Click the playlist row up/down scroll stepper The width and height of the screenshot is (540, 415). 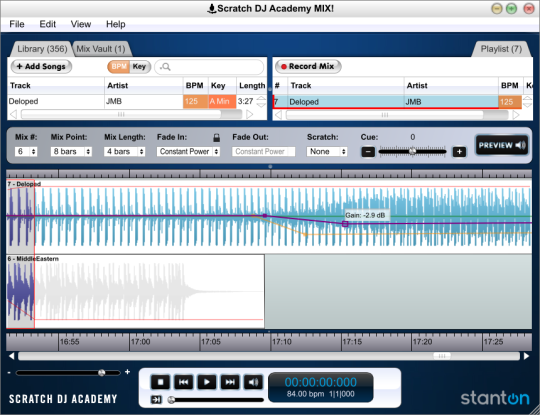pos(527,102)
